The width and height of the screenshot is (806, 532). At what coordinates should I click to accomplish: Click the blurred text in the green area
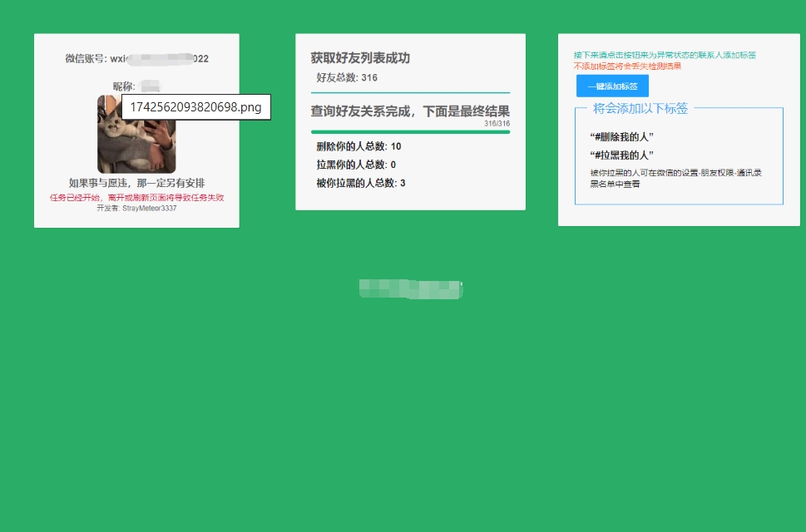click(410, 289)
